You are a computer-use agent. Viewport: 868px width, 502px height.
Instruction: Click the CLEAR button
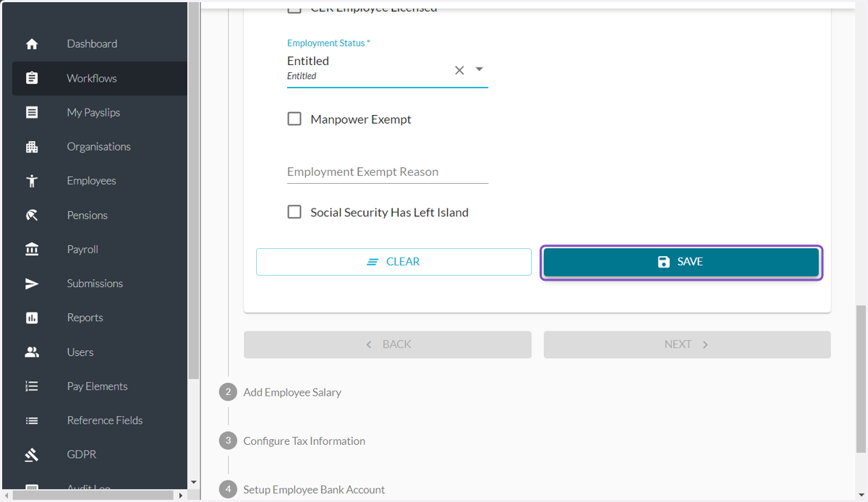pyautogui.click(x=393, y=262)
